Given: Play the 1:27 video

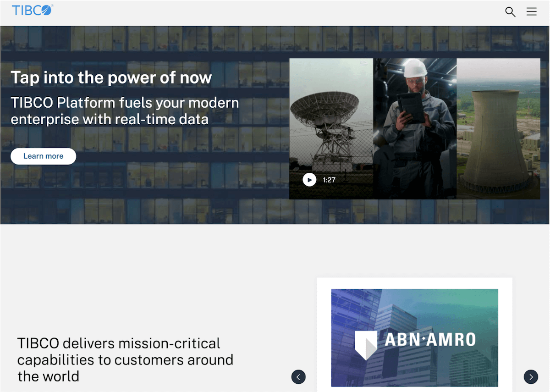Looking at the screenshot, I should pyautogui.click(x=309, y=180).
